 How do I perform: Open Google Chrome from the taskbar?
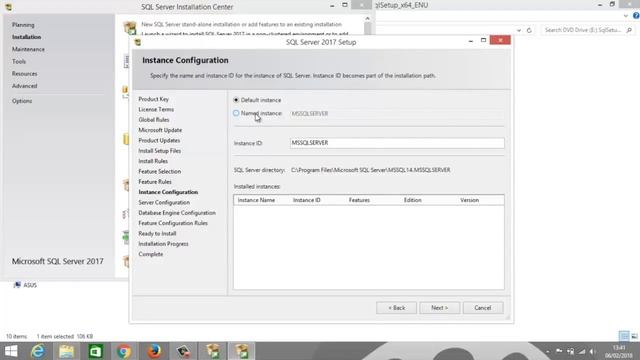124,351
